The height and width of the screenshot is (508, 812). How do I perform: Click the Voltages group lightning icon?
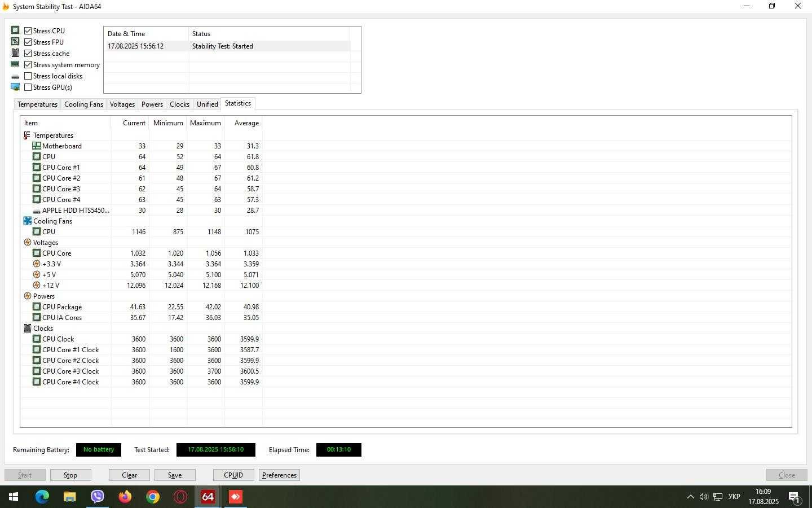27,243
